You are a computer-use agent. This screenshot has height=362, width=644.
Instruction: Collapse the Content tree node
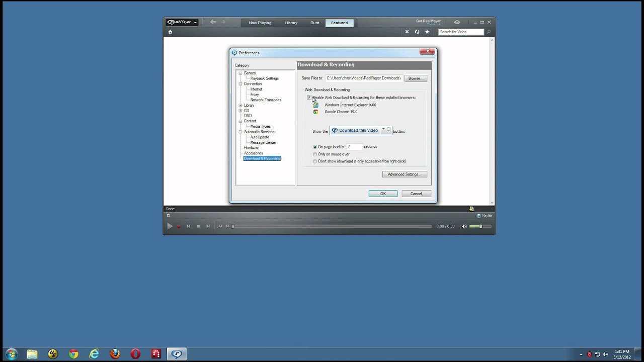coord(240,121)
